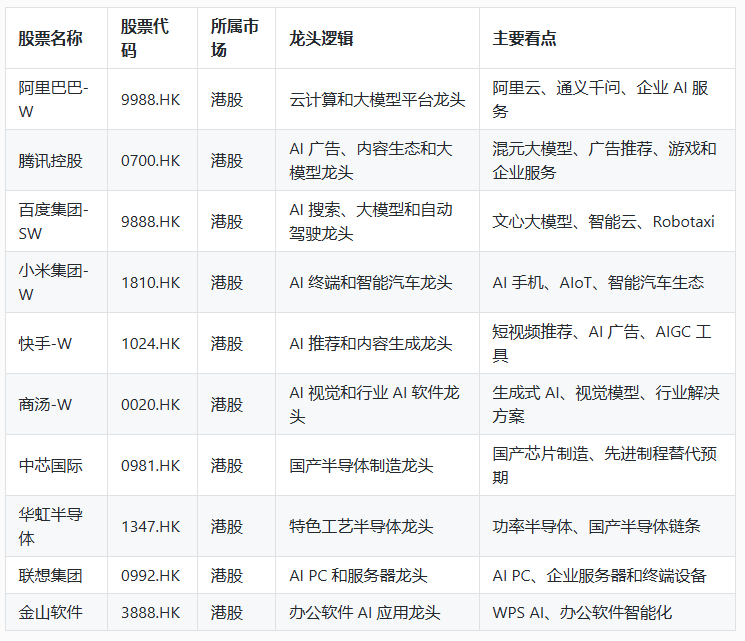Select the 商汤-W row's 0020.HK code
745x641 pixels.
[151, 405]
